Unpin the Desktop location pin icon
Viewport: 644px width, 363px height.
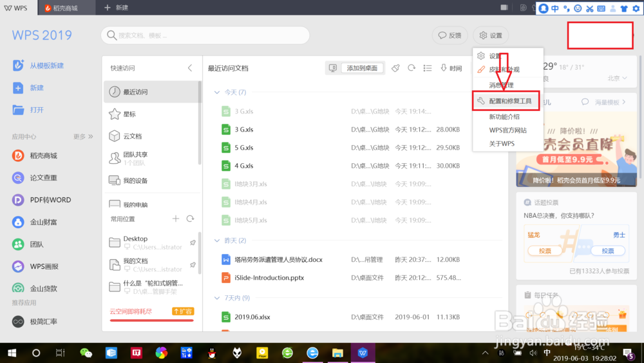coord(193,242)
